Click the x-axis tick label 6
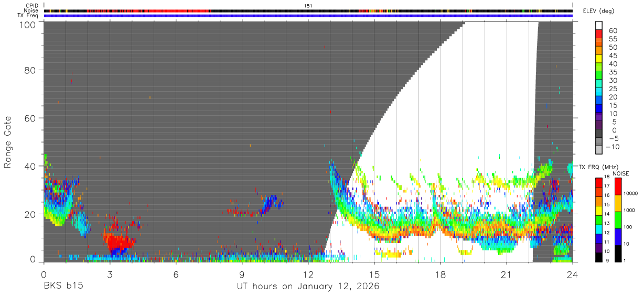 (x=176, y=274)
